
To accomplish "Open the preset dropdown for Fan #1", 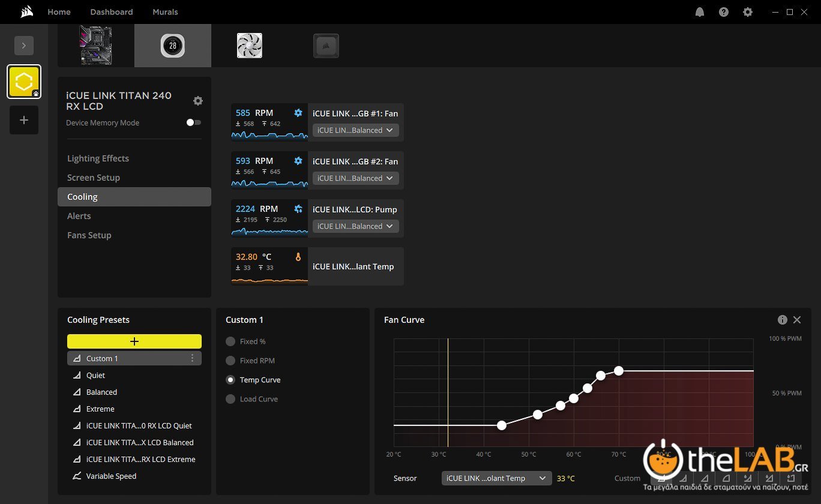I will [x=355, y=130].
